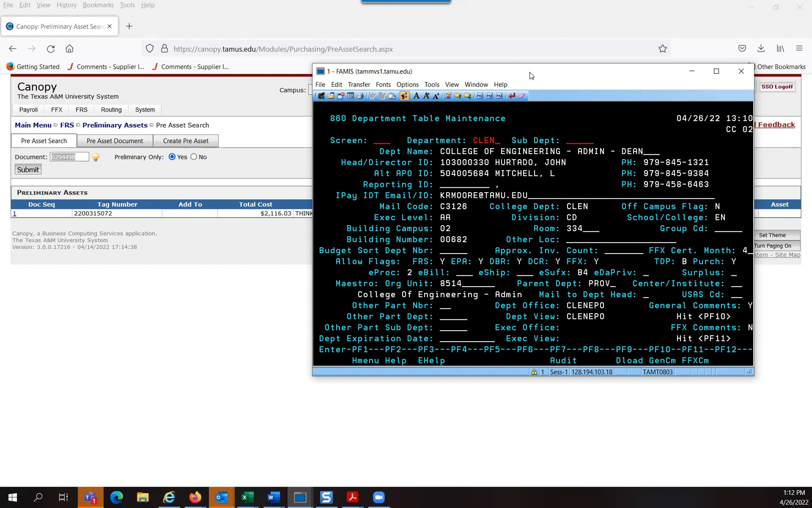Click the paste clipboard icon in FAMIS toolbar
The width and height of the screenshot is (812, 508).
(x=392, y=96)
